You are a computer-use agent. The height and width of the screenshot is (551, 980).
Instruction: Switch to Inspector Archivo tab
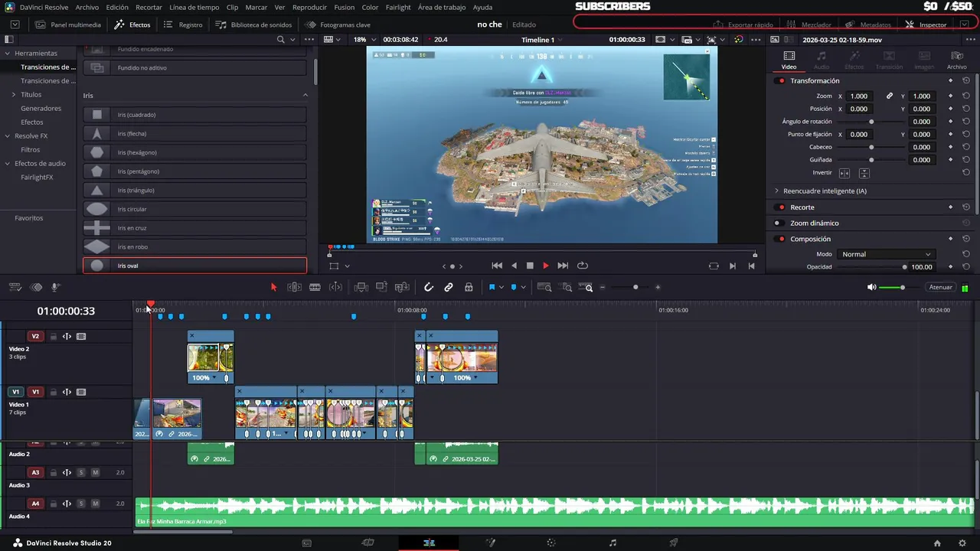tap(956, 60)
